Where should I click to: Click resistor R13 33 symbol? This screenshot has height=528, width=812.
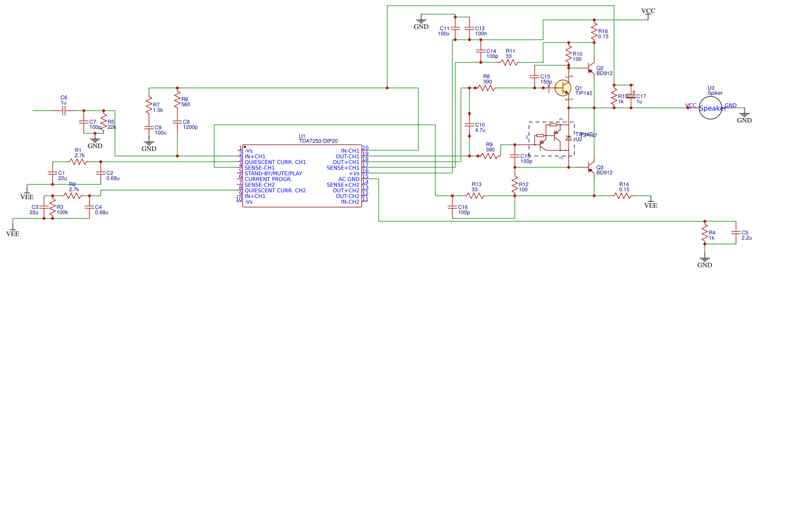[475, 196]
